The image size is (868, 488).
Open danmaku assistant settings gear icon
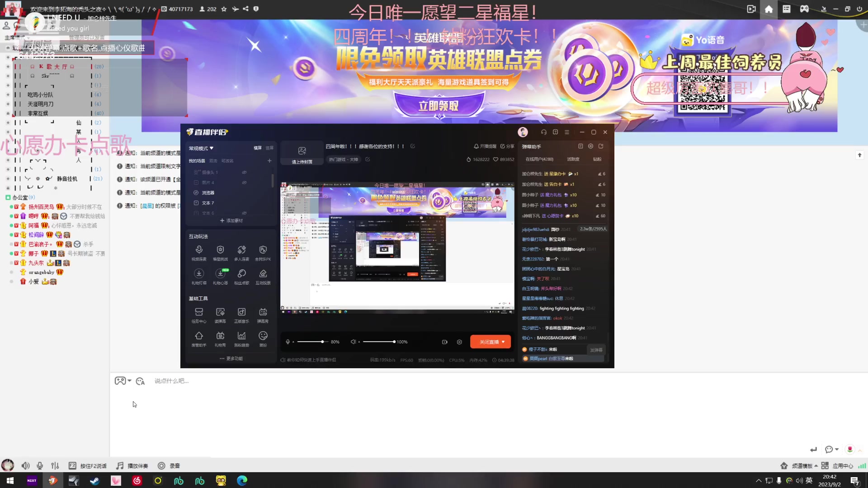click(x=590, y=146)
